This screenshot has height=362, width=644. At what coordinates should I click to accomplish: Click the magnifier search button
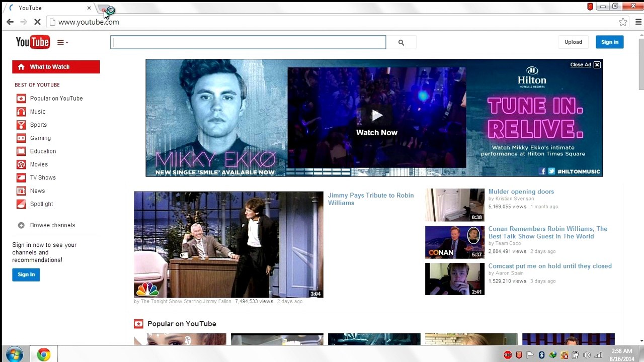click(401, 42)
